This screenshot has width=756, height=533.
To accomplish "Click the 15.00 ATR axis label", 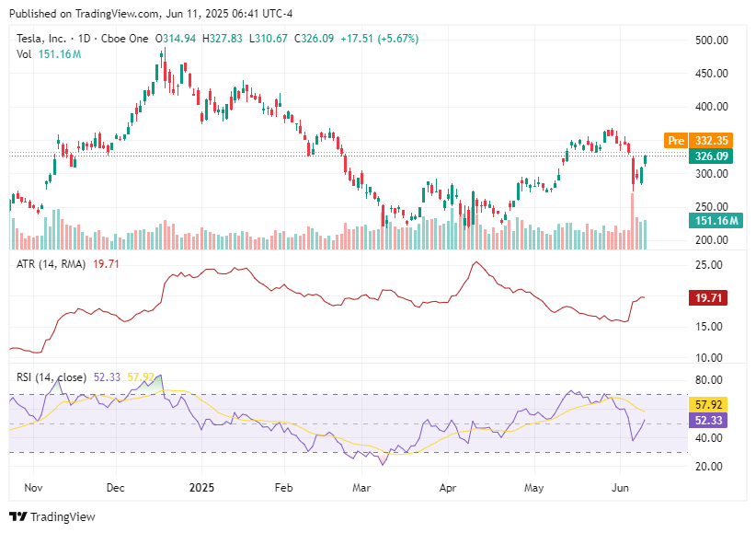I will [x=709, y=327].
